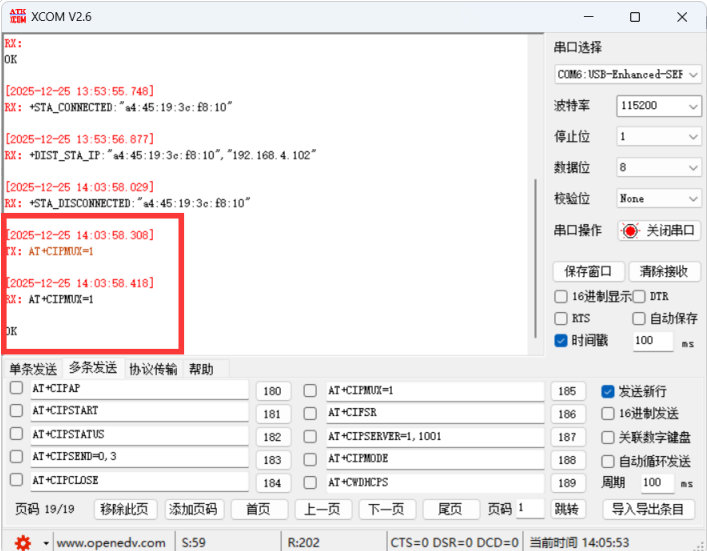Open the 帮助 tab

(201, 369)
